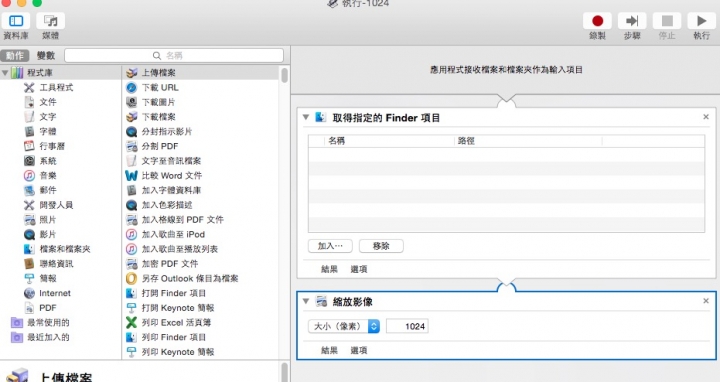Switch to the 動作 actions tab

point(15,56)
